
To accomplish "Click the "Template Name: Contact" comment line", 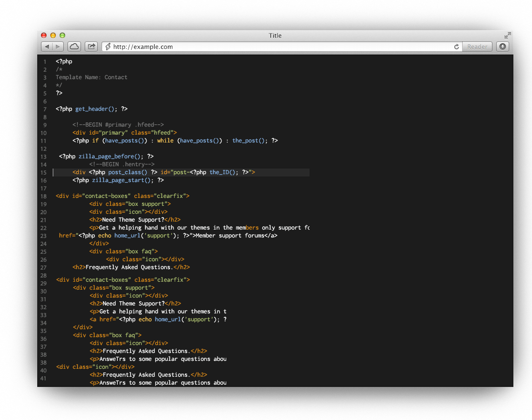I will tap(91, 77).
